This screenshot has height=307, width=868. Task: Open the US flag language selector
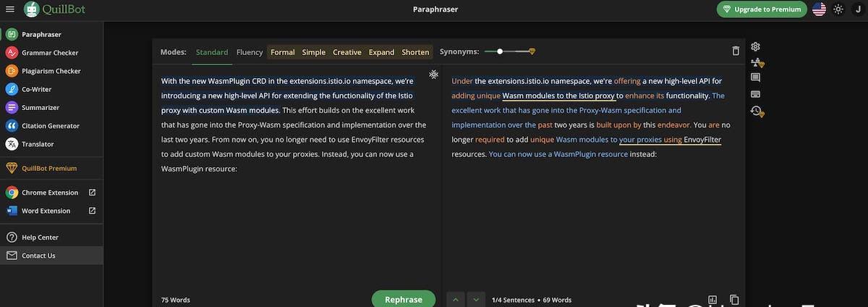pos(819,9)
